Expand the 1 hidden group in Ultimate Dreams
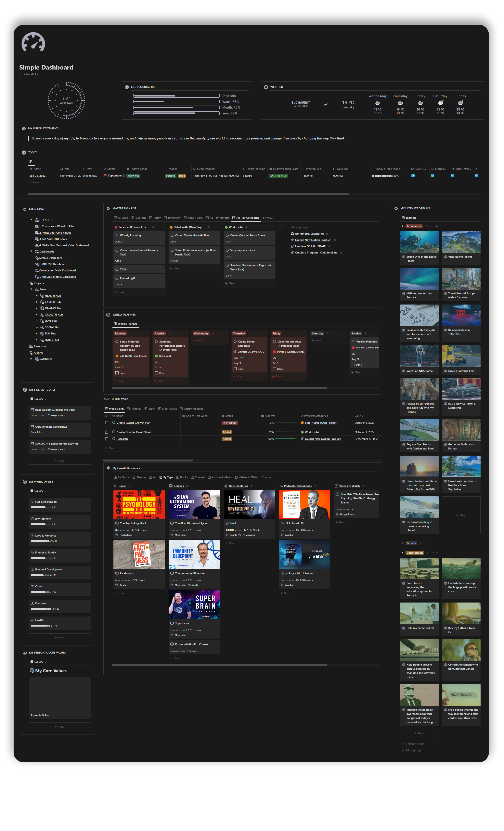 413,744
